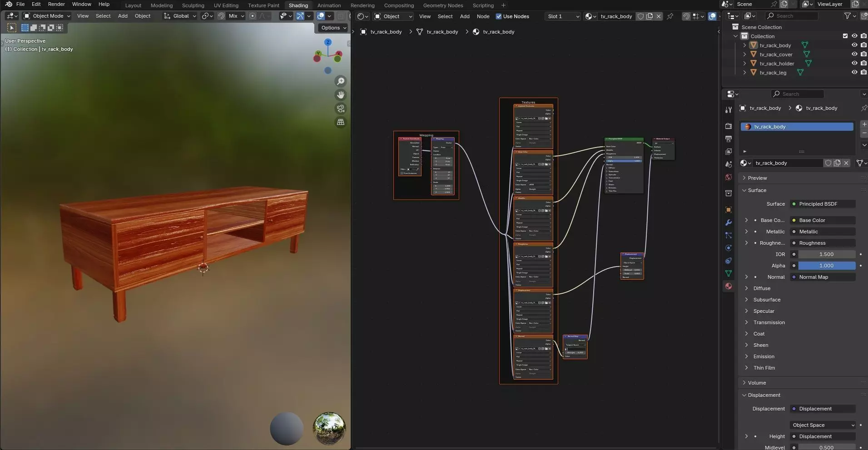Hide tv_rack_leg using its eye icon
Image resolution: width=868 pixels, height=450 pixels.
[854, 73]
